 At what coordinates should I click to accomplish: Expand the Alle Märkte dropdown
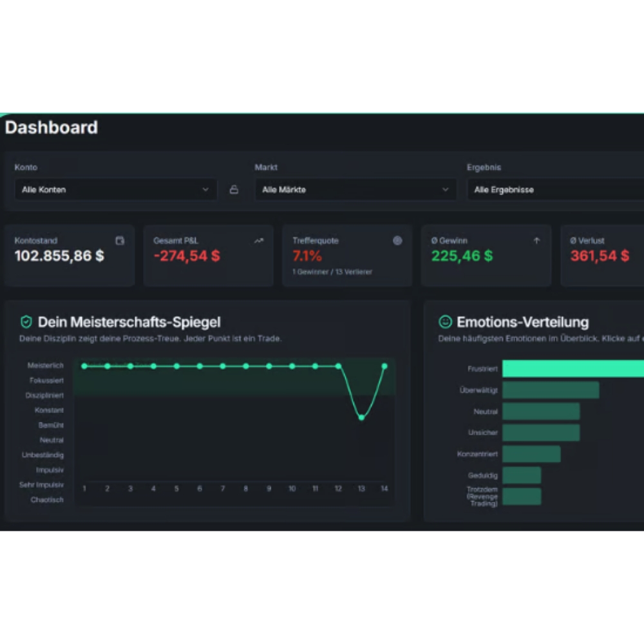(x=355, y=190)
